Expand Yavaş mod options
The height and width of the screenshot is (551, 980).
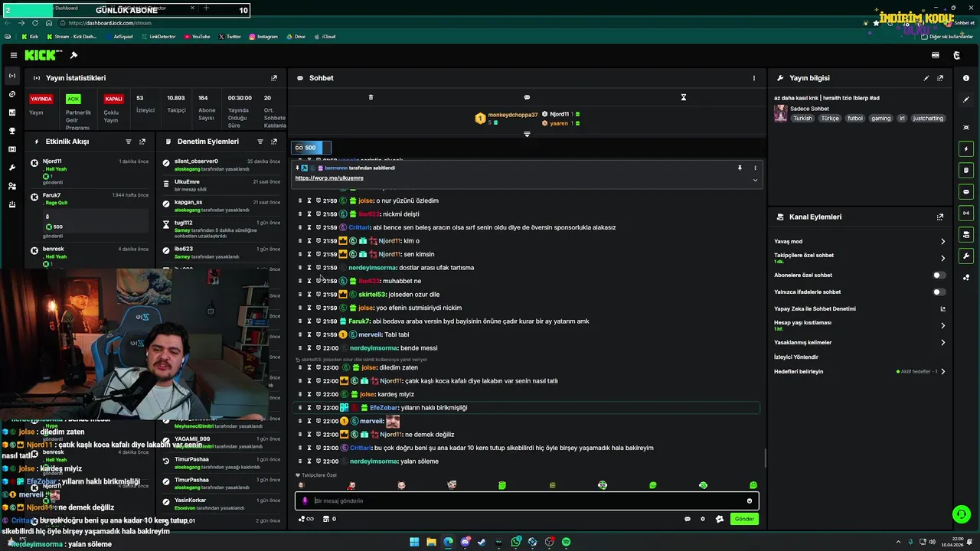(942, 241)
